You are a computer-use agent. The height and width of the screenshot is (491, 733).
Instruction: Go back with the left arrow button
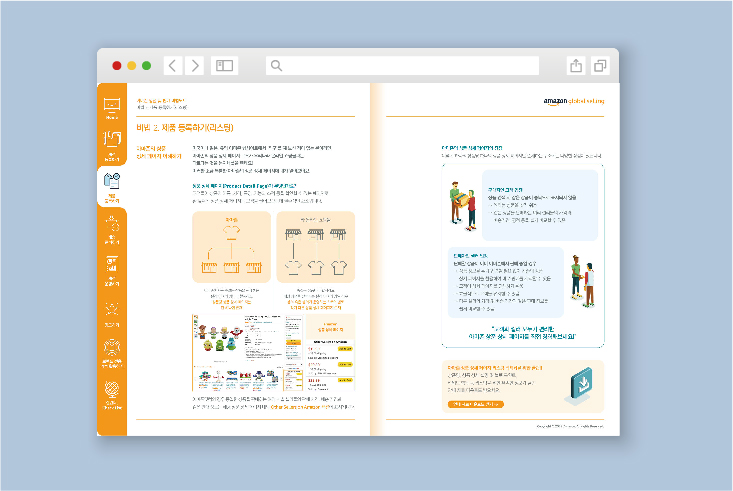coord(172,65)
